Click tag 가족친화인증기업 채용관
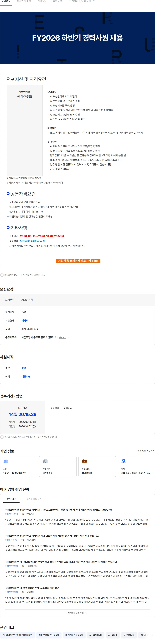The image size is (155, 644). point(49,635)
